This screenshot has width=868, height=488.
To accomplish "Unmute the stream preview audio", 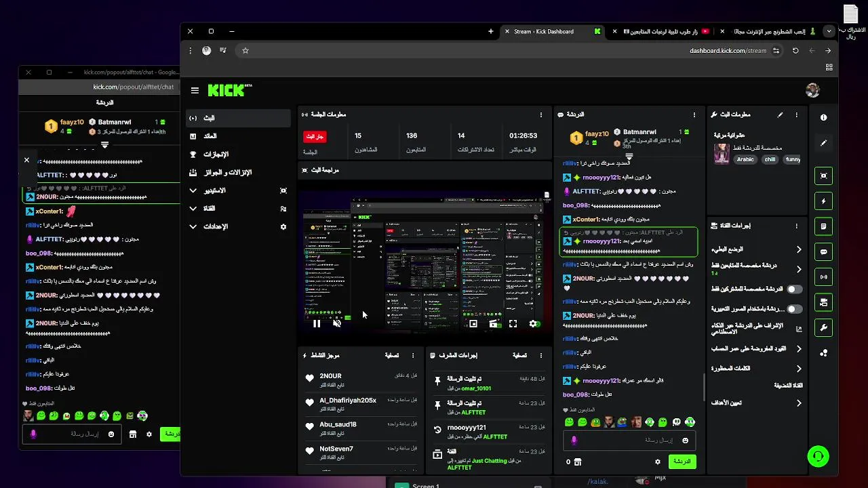I will 337,324.
